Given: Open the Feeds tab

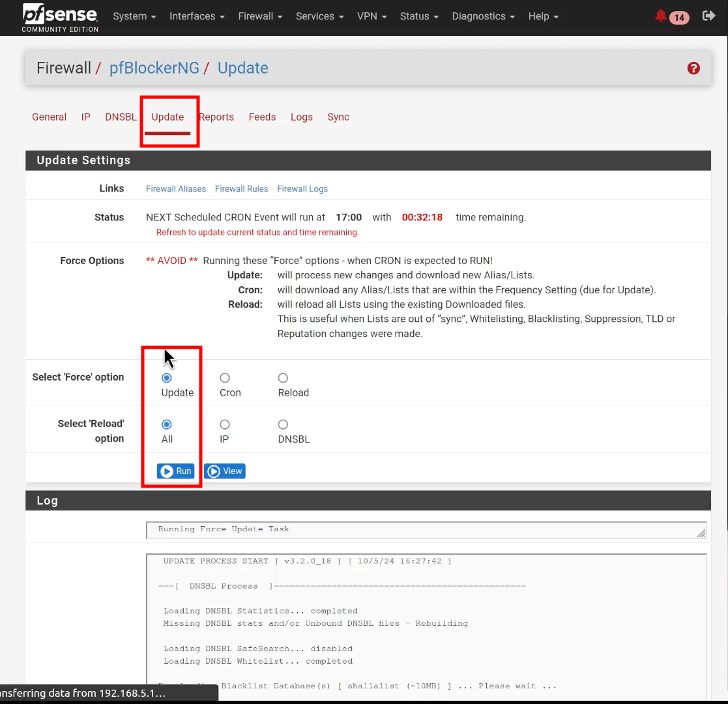Looking at the screenshot, I should pos(262,117).
